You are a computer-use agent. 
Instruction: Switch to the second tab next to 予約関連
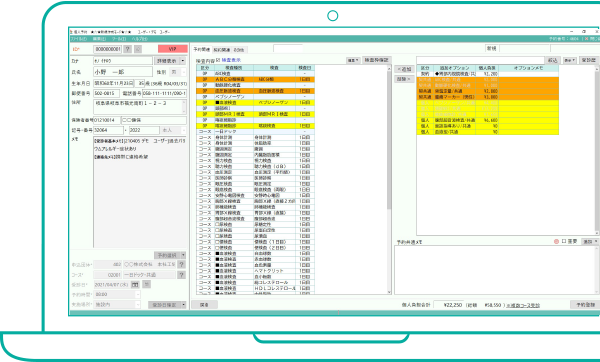(222, 50)
